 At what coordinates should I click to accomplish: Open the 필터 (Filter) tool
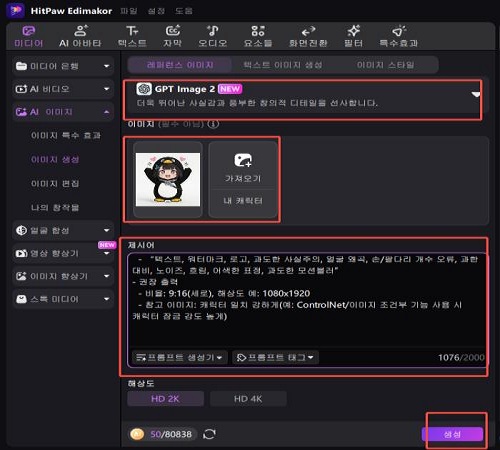click(353, 37)
